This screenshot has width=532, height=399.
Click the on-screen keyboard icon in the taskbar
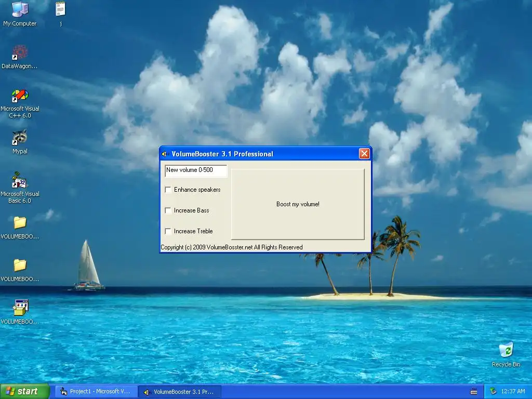[474, 392]
